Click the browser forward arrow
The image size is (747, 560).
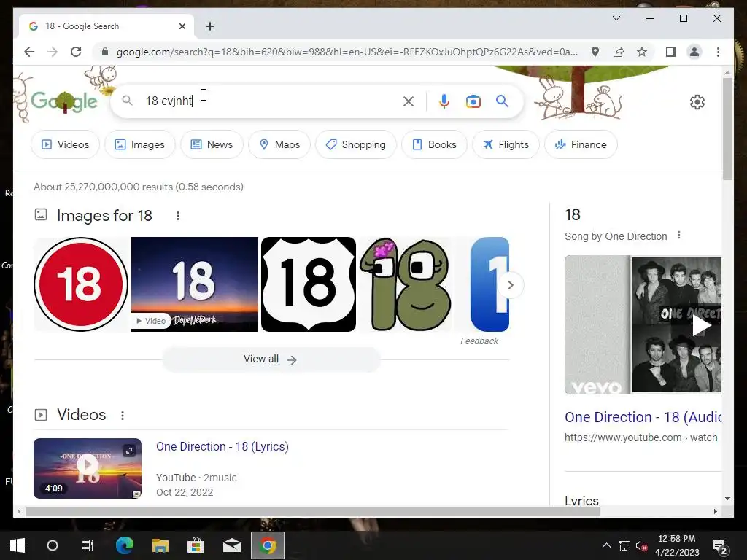53,52
